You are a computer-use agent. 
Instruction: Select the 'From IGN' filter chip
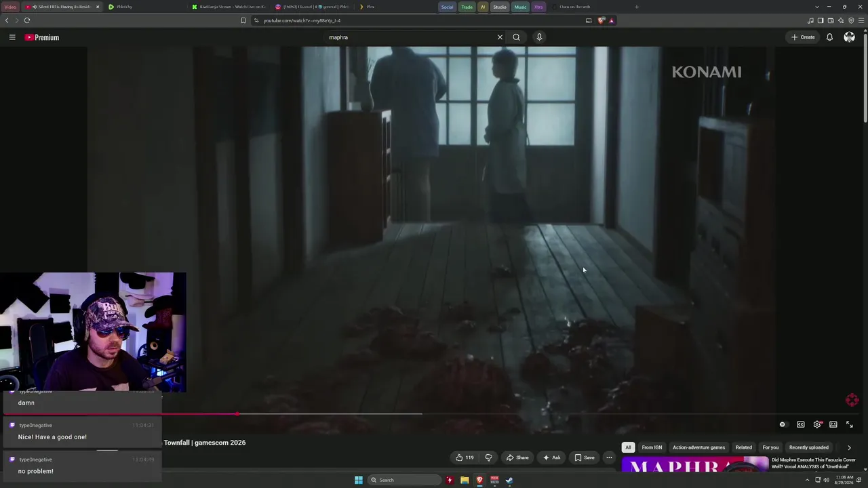(652, 447)
